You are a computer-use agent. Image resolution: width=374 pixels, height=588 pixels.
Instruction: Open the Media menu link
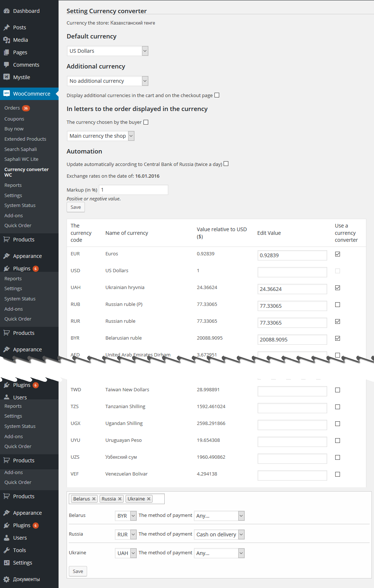coord(20,40)
